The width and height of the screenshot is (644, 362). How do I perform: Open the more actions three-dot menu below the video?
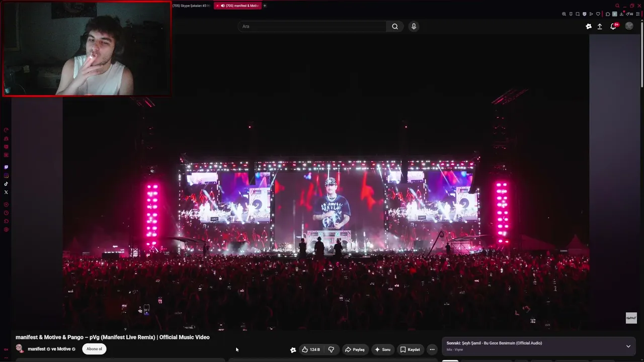432,349
